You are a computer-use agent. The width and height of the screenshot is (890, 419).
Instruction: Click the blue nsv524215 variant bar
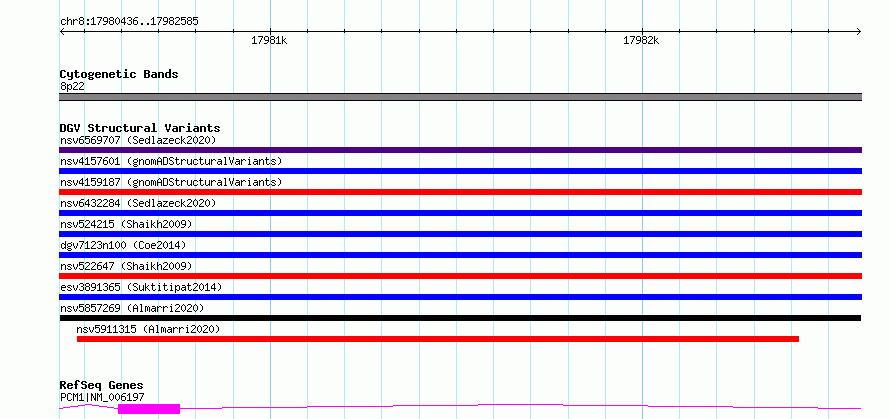[460, 234]
